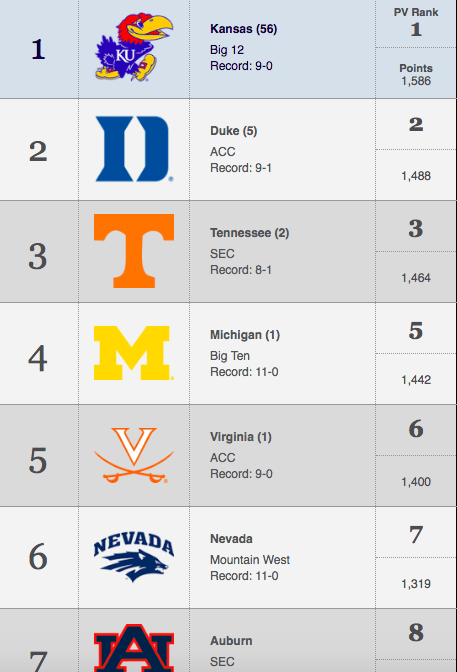Select the rank 4 number cell
Screen dimensions: 457x672
point(38,358)
